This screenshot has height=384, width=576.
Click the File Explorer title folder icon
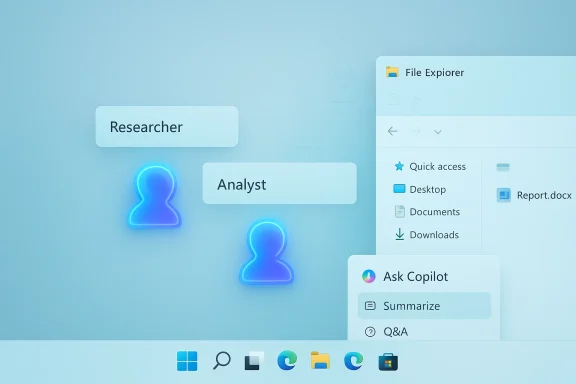(x=392, y=72)
